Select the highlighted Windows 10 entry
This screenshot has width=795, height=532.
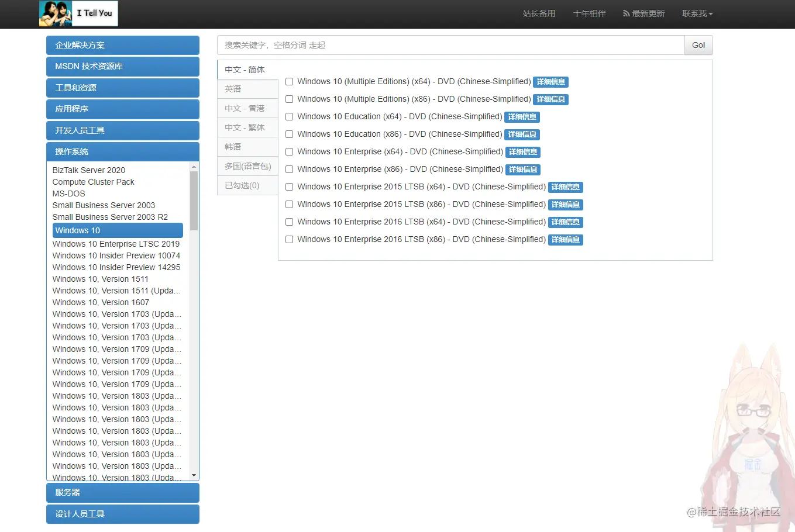(x=118, y=230)
